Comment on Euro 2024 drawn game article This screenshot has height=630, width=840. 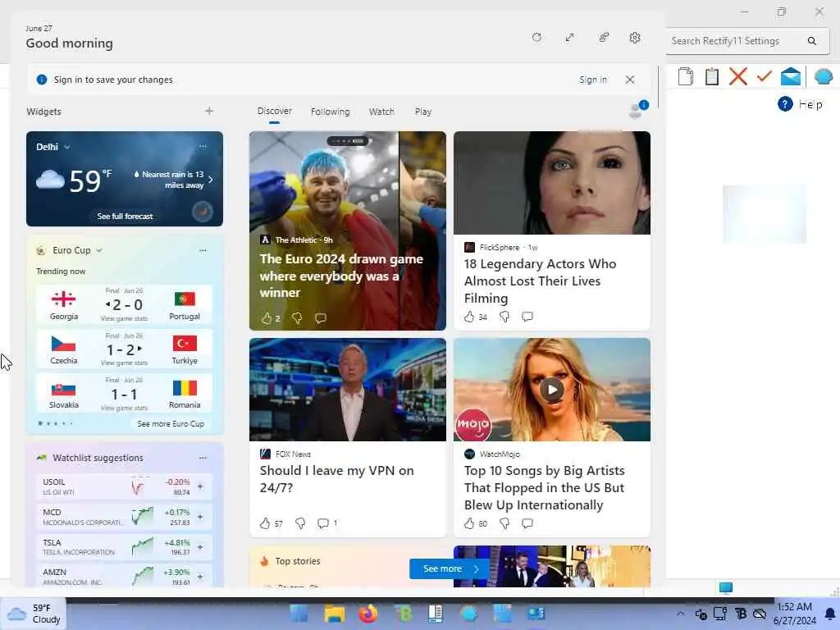click(321, 318)
